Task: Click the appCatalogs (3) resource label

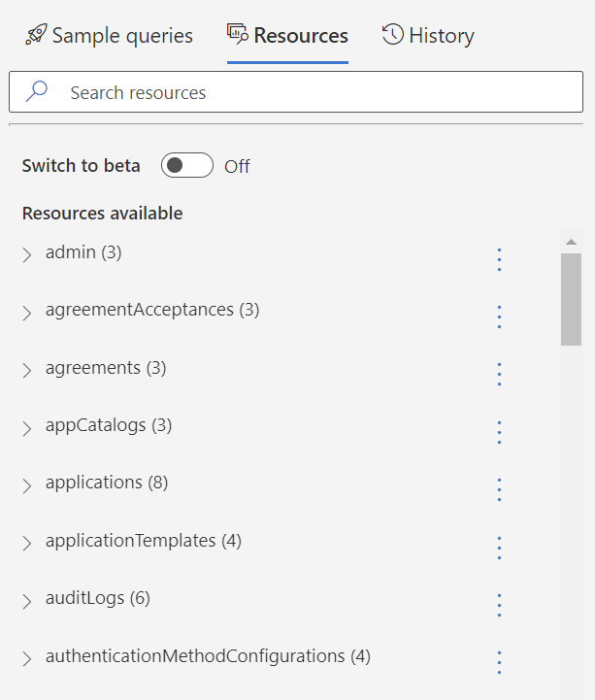Action: pos(109,425)
